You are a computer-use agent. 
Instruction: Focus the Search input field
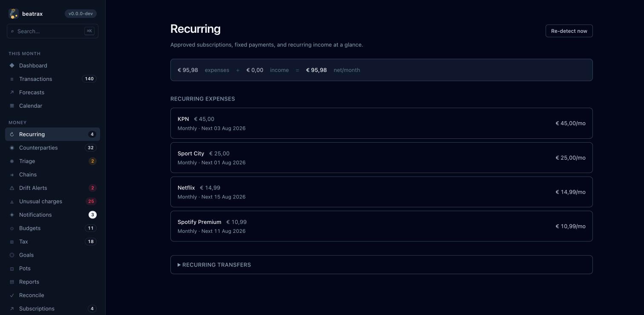click(x=52, y=31)
